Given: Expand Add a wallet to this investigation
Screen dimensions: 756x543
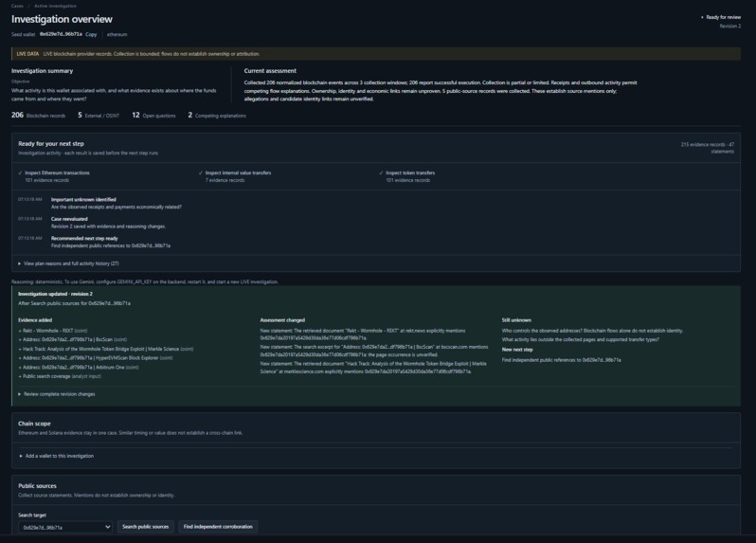Looking at the screenshot, I should (x=57, y=456).
